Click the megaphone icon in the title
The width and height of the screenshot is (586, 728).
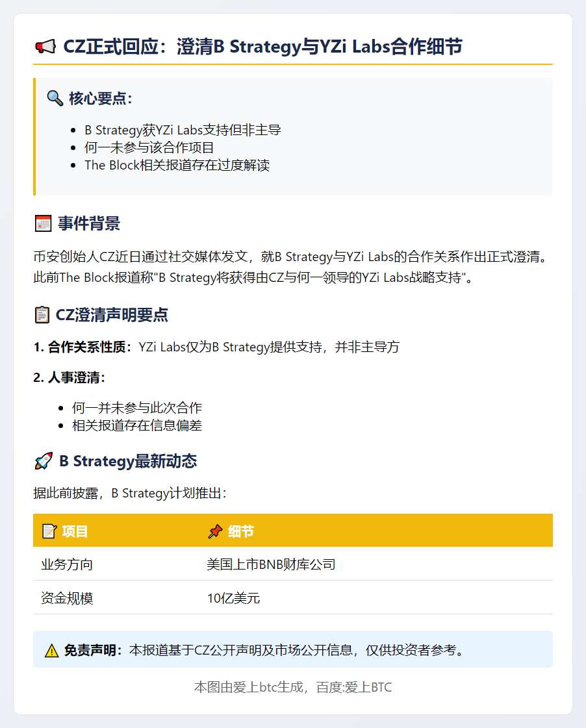coord(45,47)
